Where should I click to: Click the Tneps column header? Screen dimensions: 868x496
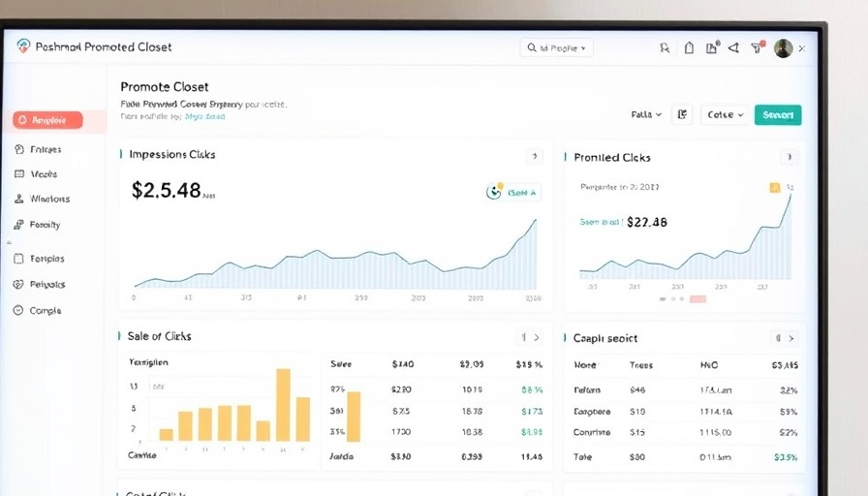point(641,365)
